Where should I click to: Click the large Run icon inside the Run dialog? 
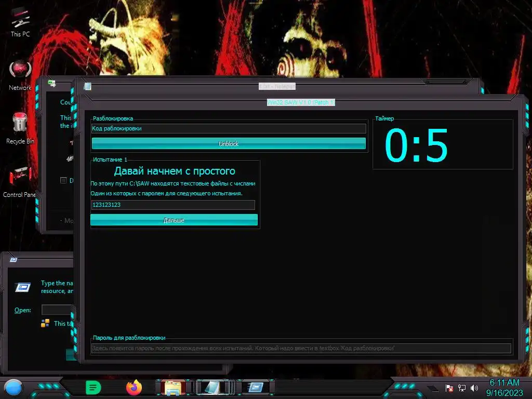[23, 287]
